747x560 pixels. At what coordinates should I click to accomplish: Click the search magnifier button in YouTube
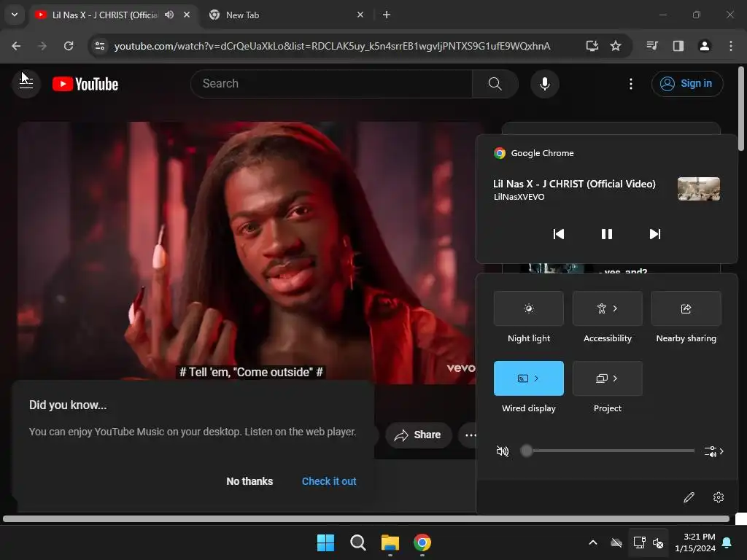(495, 84)
